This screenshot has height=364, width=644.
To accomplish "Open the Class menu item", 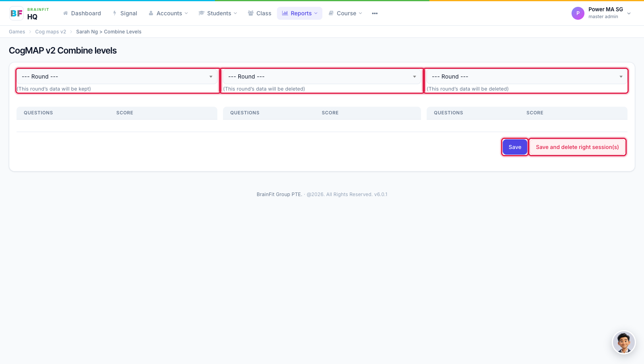I will [x=260, y=13].
